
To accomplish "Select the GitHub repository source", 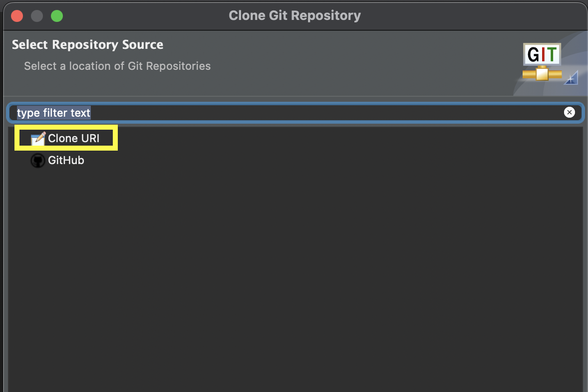I will (66, 161).
